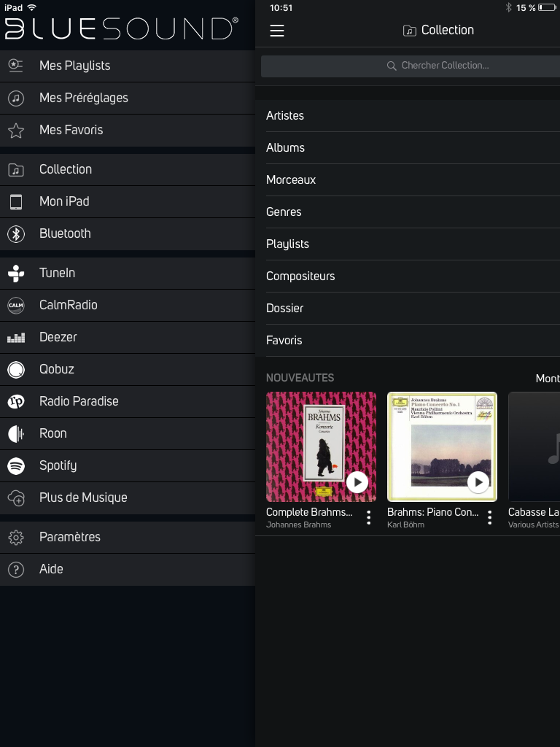
Task: Open Paramètres settings
Action: coord(128,538)
